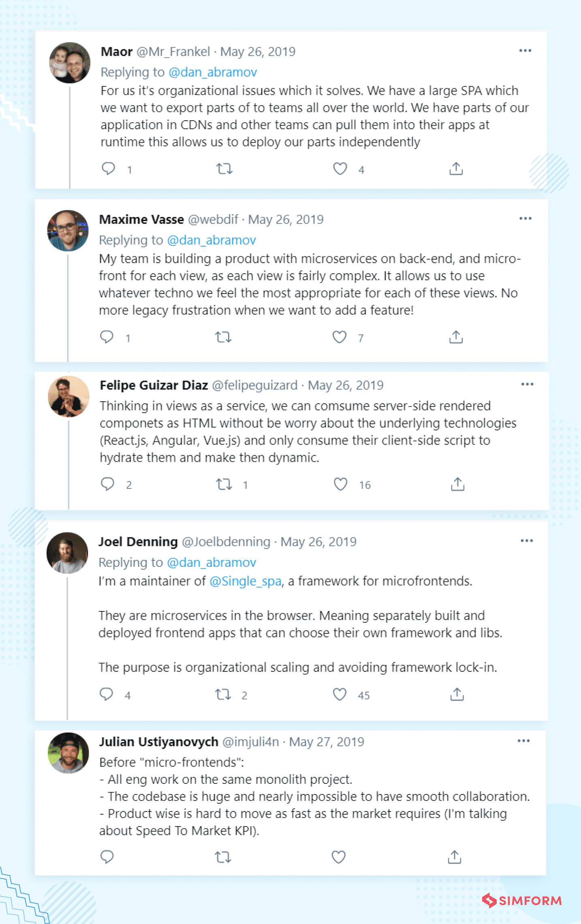Retweet Joel Denning's microfrontends tweet
This screenshot has height=924, width=581.
click(223, 694)
